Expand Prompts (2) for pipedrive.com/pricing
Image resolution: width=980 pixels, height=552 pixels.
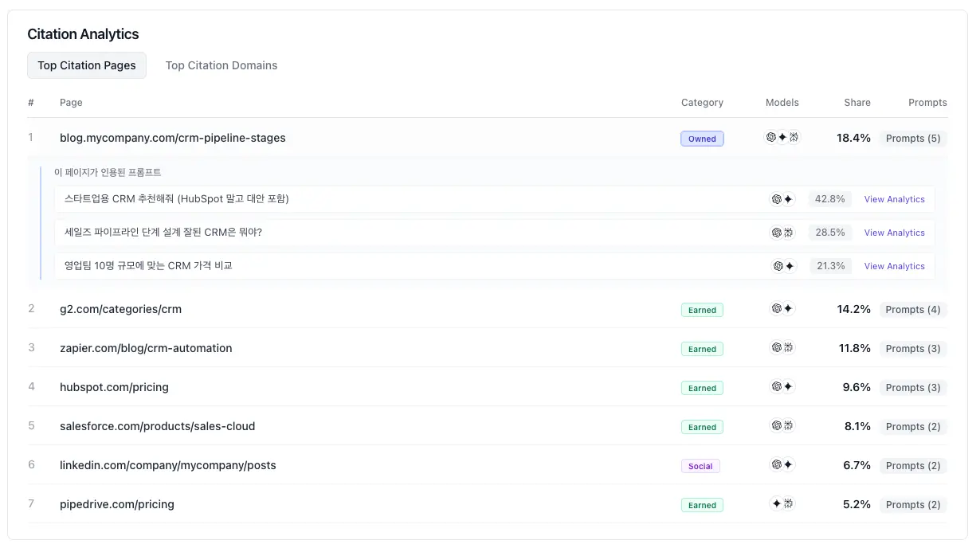pos(913,505)
